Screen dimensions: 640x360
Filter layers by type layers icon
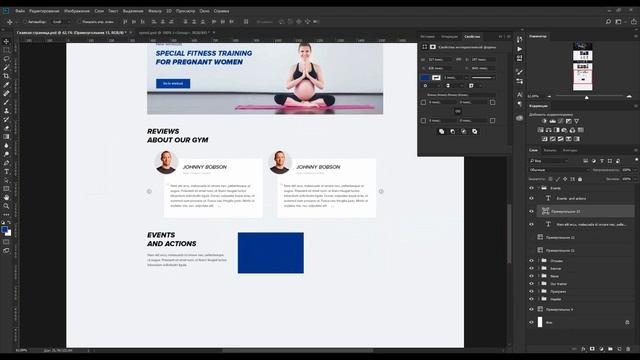tap(602, 161)
